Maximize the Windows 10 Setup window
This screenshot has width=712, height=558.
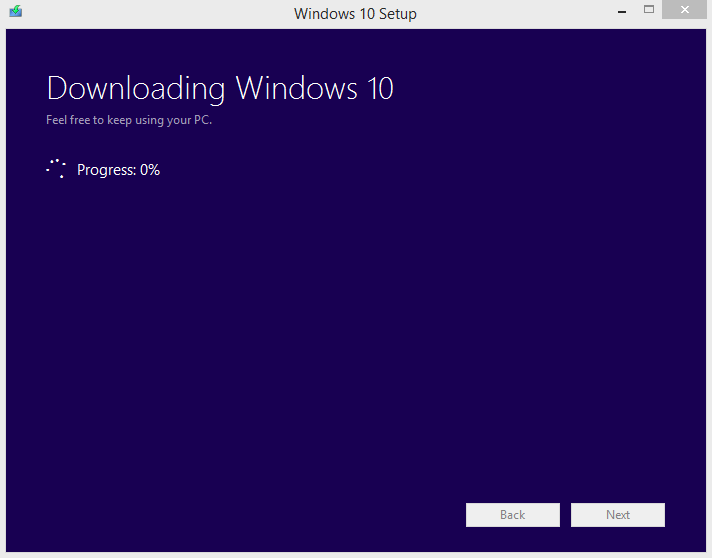[649, 9]
